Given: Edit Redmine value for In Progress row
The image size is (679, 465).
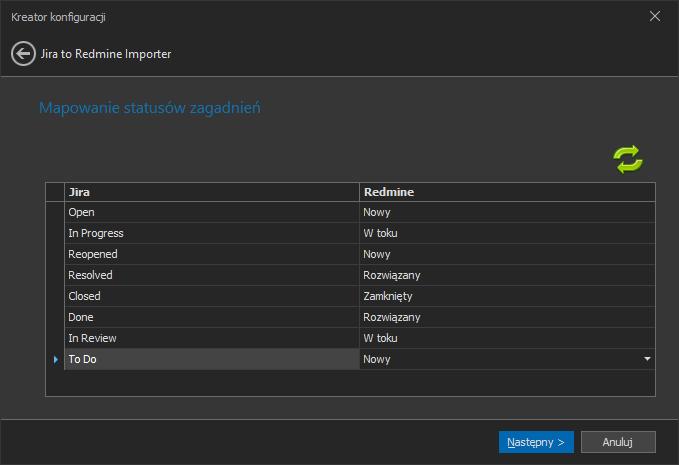Looking at the screenshot, I should click(507, 233).
